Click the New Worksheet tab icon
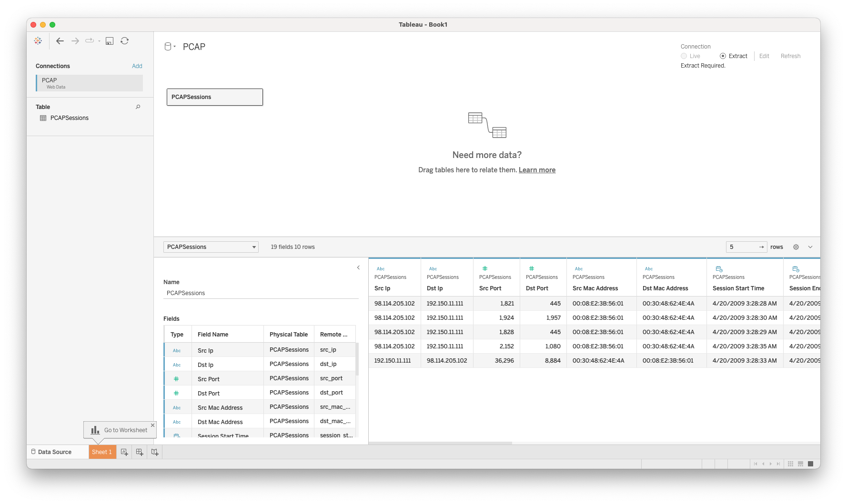The height and width of the screenshot is (504, 847). coord(124,452)
